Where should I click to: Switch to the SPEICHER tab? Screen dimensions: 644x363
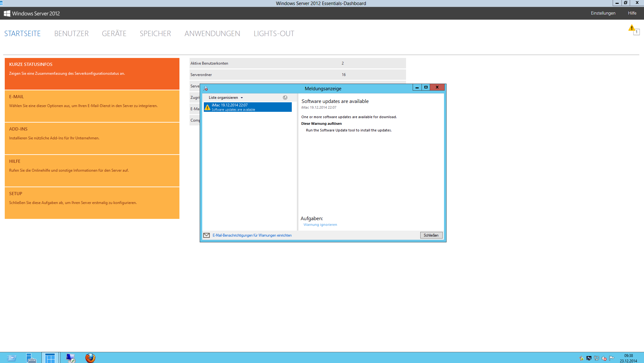tap(155, 34)
